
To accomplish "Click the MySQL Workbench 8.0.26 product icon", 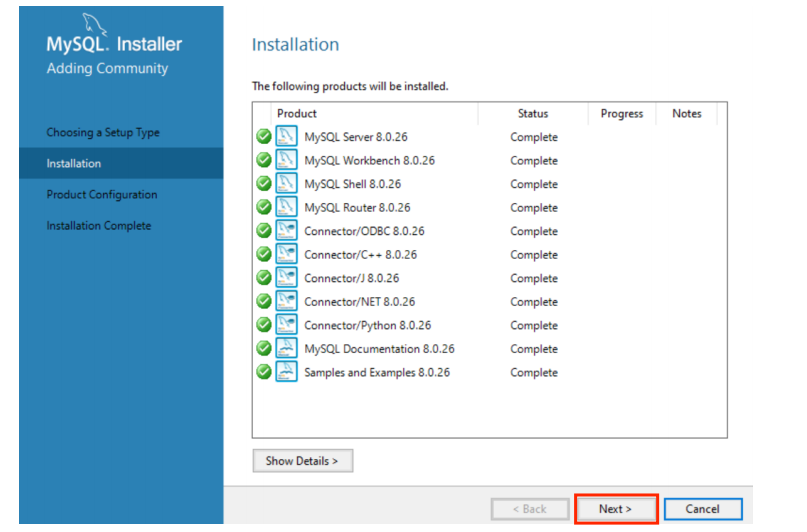I will pyautogui.click(x=286, y=160).
